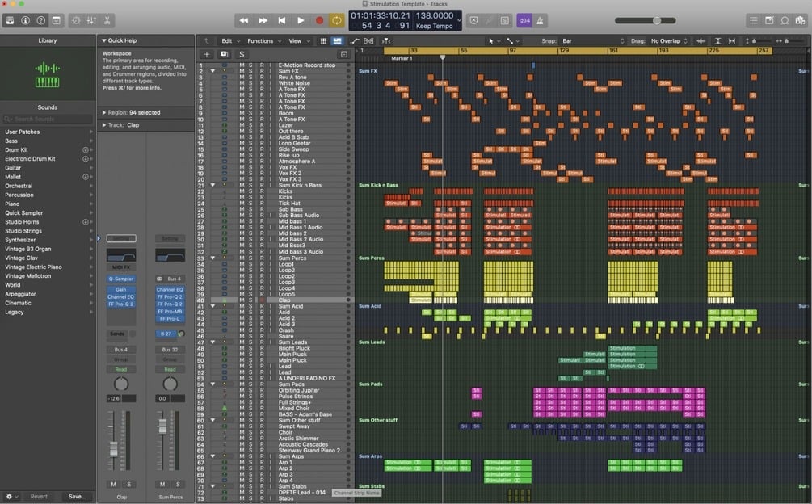Click the Fast Forward transport button
The height and width of the screenshot is (504, 812).
click(263, 21)
